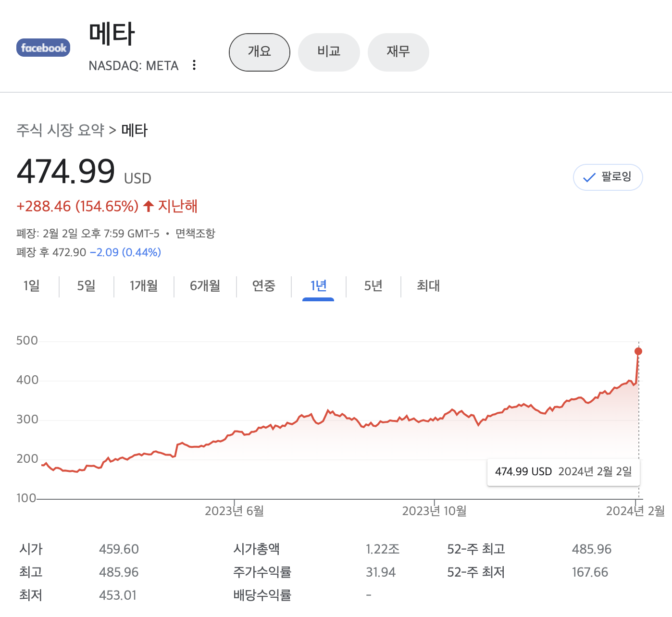Viewport: 672px width, 617px height.
Task: Click the 400 y-axis label
Action: (x=27, y=380)
